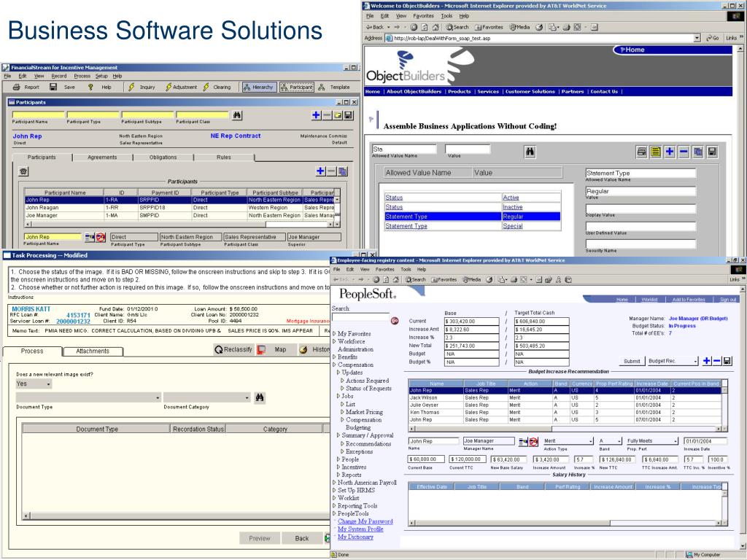Screen dimensions: 747x560
Task: Click save disk icon in Participants header
Action: click(x=348, y=115)
